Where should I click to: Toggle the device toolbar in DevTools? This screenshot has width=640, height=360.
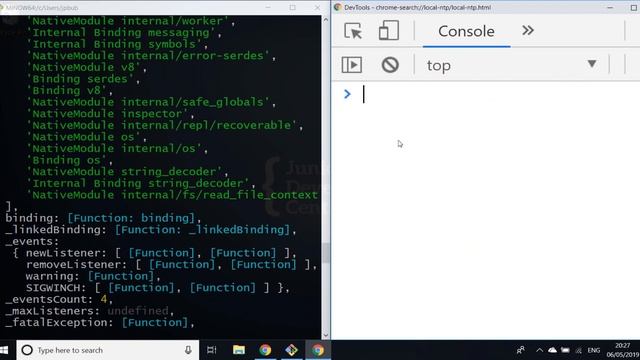(389, 31)
